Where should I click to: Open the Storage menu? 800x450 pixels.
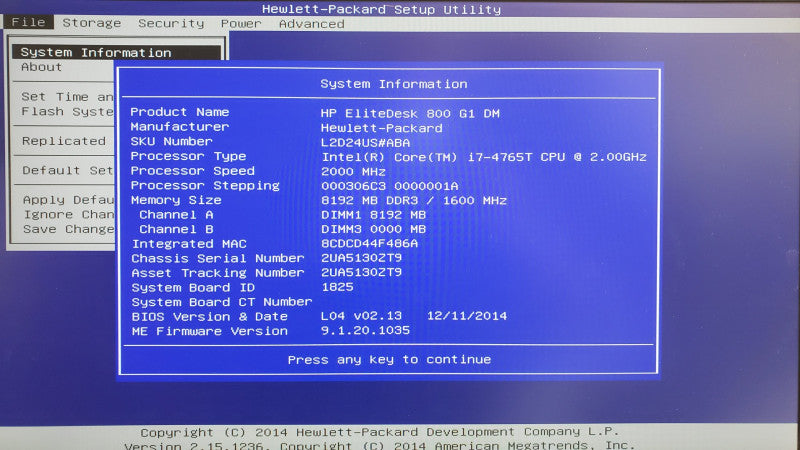pos(92,23)
